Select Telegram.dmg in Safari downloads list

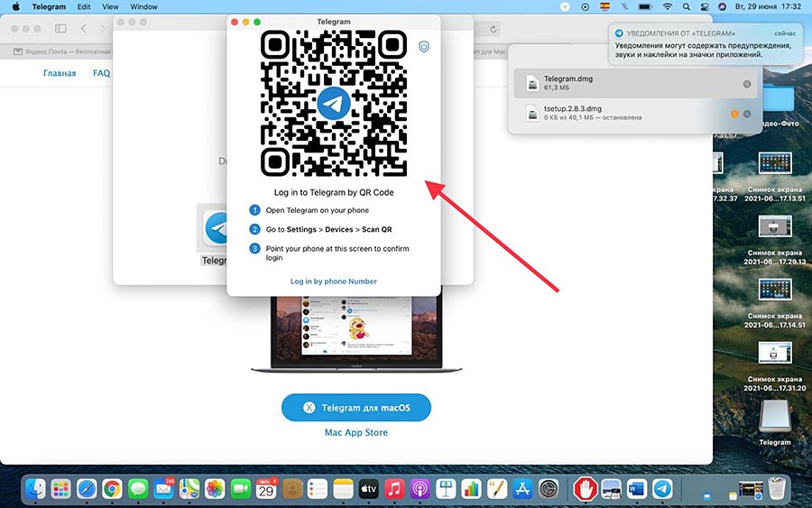(x=635, y=83)
